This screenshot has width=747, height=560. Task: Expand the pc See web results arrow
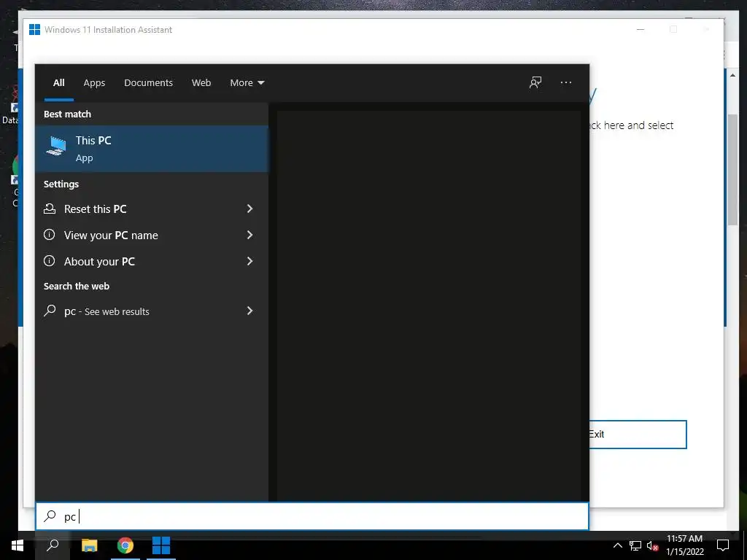(x=249, y=311)
